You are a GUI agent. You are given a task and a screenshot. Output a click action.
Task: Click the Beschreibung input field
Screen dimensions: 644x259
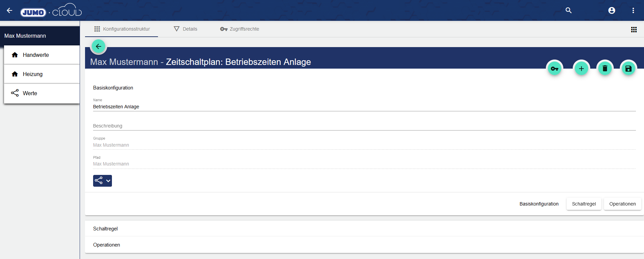click(364, 126)
